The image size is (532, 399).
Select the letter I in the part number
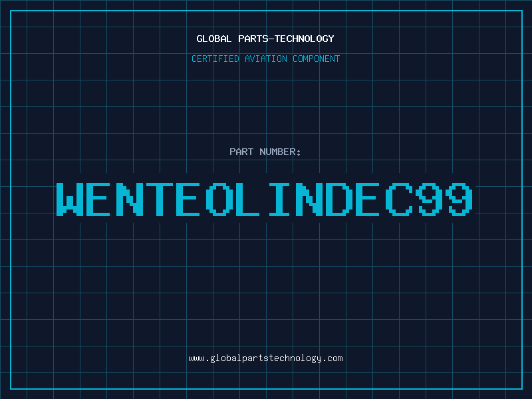(x=280, y=199)
